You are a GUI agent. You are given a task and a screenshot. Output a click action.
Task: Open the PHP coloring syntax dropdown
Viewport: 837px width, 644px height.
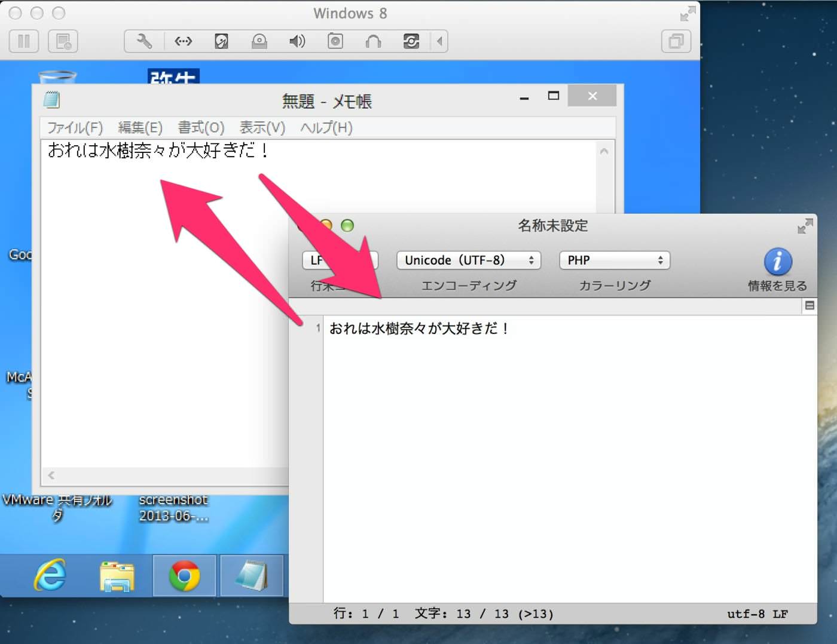click(615, 260)
